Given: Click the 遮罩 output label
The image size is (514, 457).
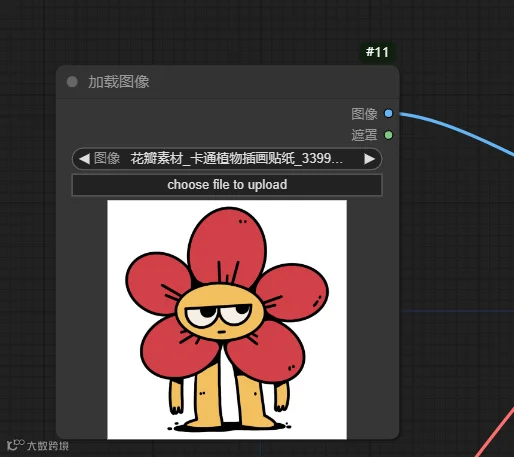Looking at the screenshot, I should point(364,135).
